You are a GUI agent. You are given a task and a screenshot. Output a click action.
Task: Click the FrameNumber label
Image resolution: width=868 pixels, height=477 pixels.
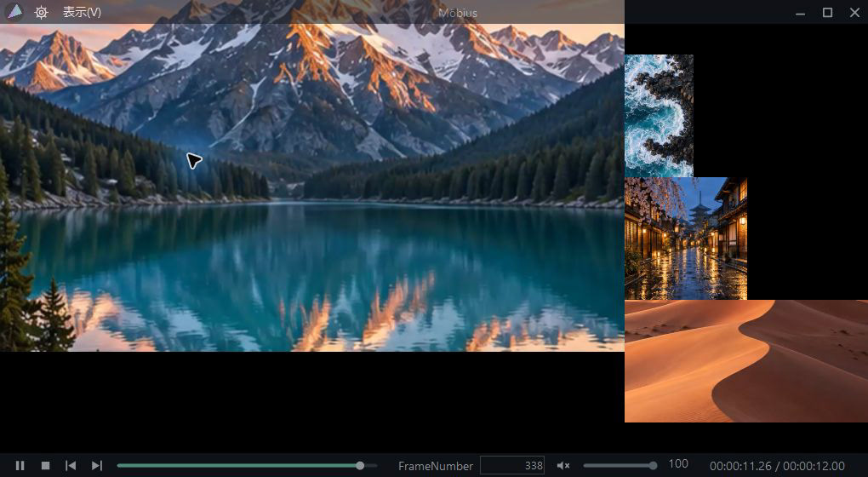tap(436, 466)
